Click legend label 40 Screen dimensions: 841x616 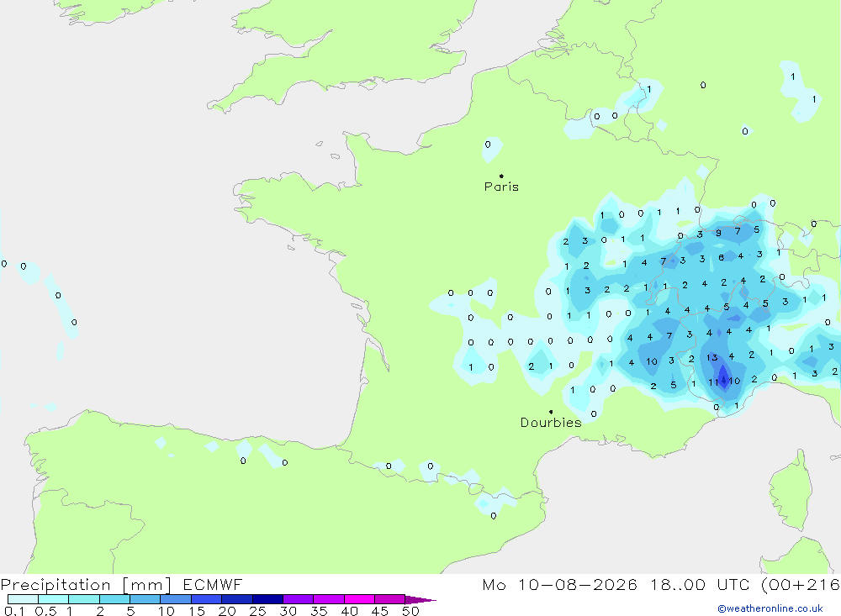350,611
